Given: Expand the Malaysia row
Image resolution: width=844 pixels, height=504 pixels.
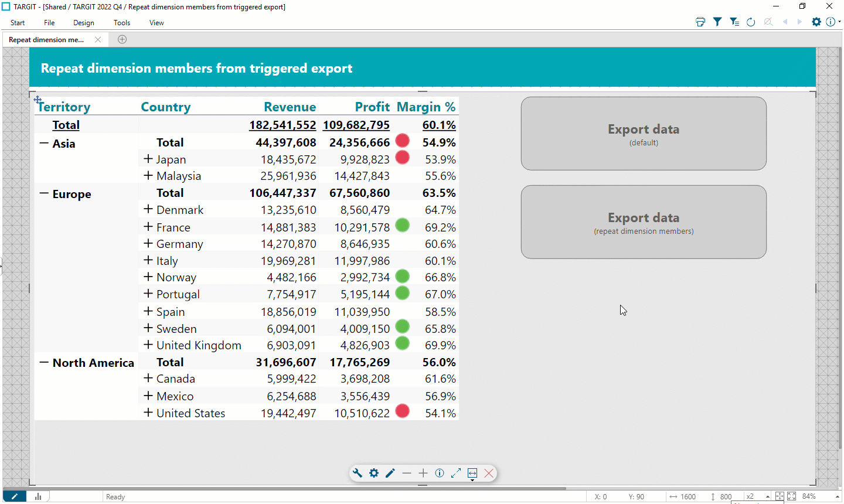Looking at the screenshot, I should pos(148,175).
